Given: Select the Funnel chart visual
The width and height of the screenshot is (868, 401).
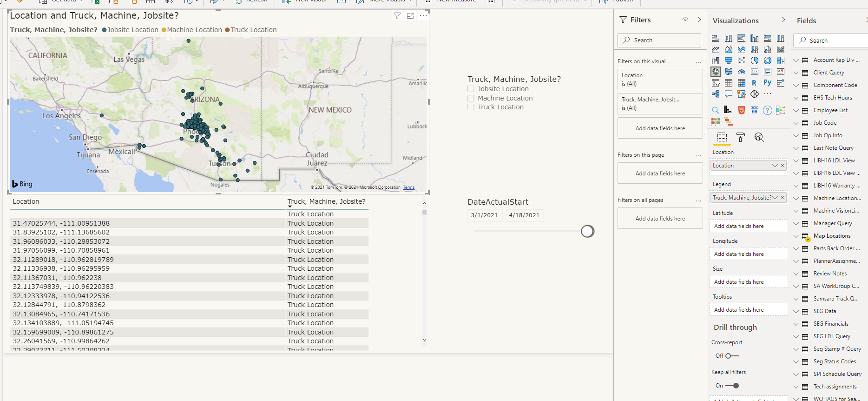Looking at the screenshot, I should (729, 60).
